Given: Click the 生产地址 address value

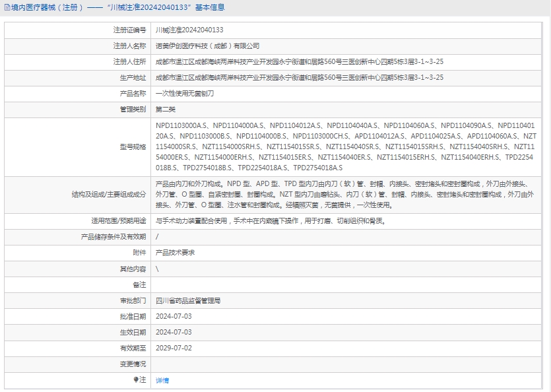Looking at the screenshot, I should pyautogui.click(x=299, y=78).
